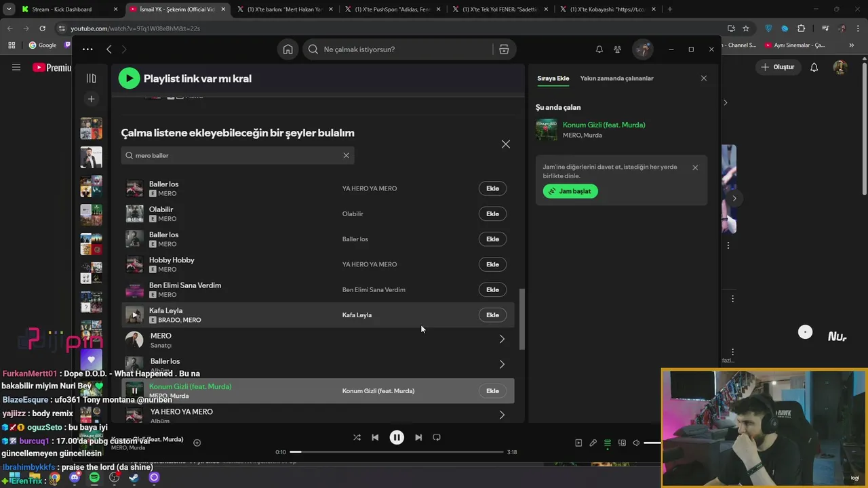This screenshot has height=488, width=868.
Task: Click YouTube 'Oluştur' create button
Action: coord(777,67)
